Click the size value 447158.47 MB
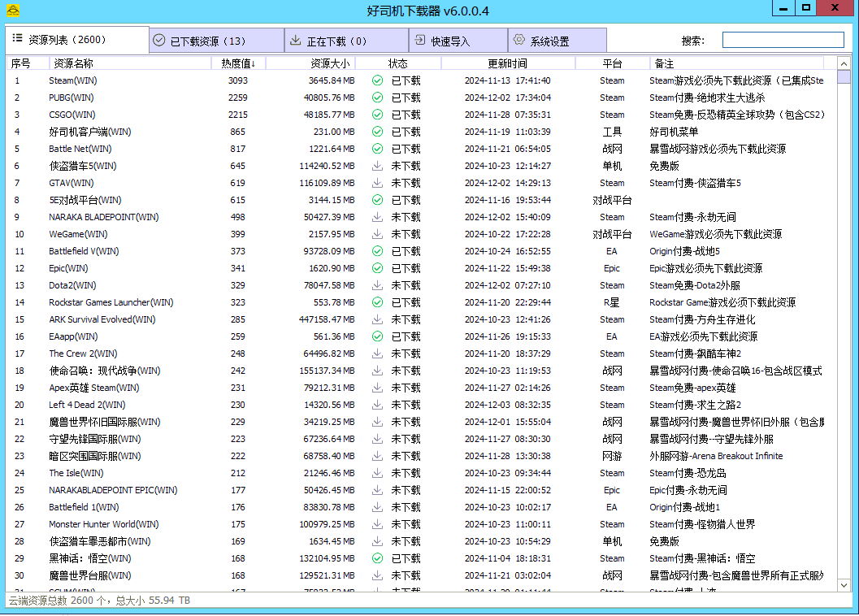 pos(327,319)
